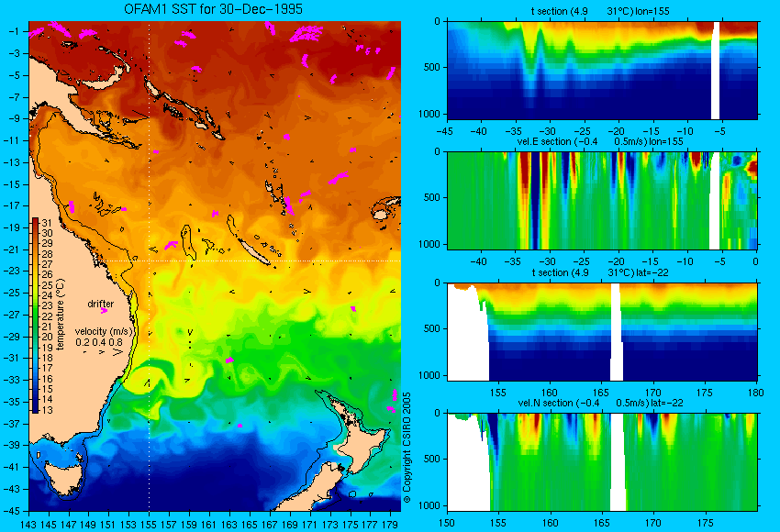This screenshot has width=780, height=532.
Task: Click latitude tick "-1" on the SST map axis
Action: pyautogui.click(x=15, y=31)
